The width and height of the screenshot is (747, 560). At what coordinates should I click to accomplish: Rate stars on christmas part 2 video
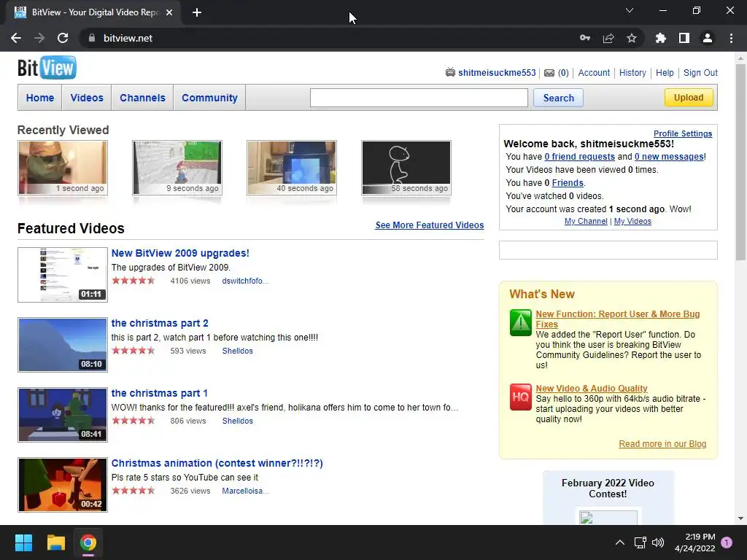(133, 351)
